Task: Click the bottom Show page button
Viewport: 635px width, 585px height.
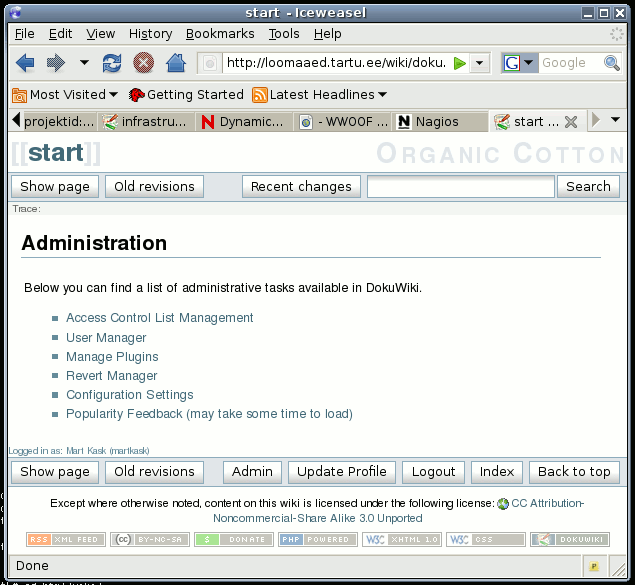Action: 55,472
